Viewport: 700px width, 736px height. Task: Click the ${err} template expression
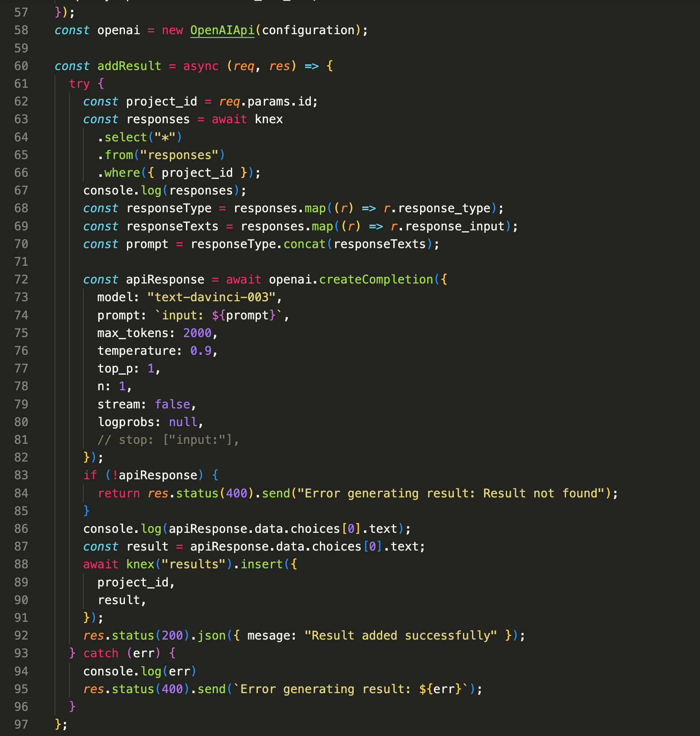coord(440,689)
